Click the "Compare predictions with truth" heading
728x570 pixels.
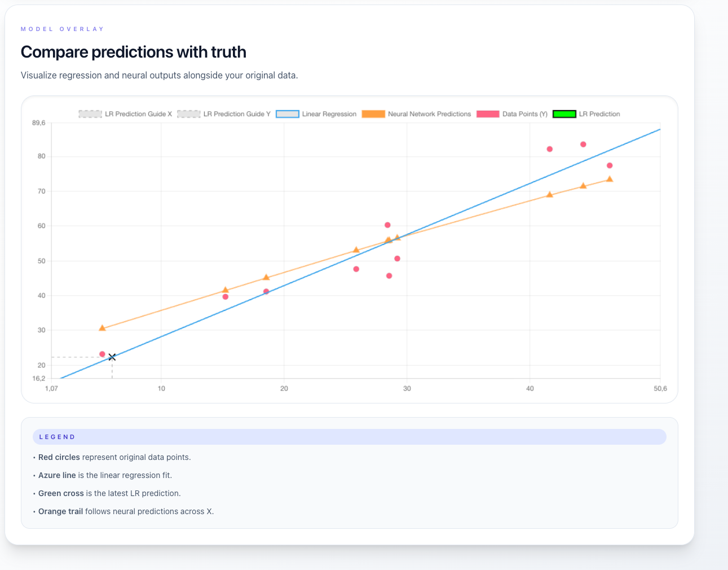(134, 52)
